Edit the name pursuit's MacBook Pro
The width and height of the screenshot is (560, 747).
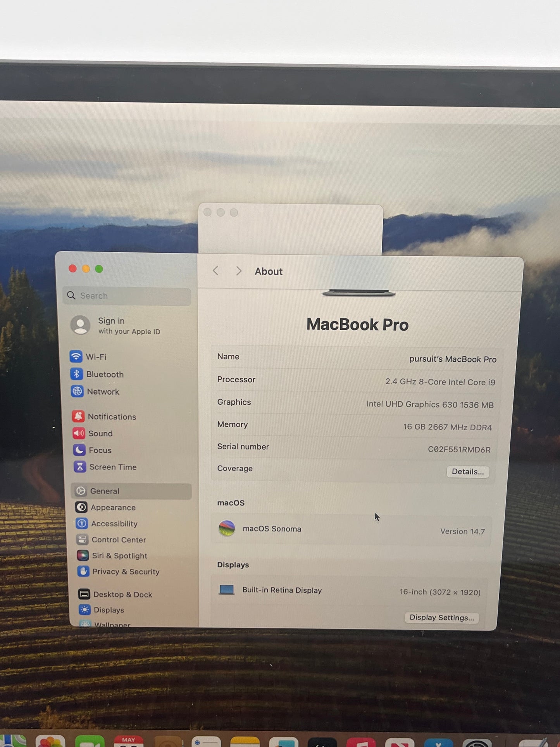coord(453,359)
